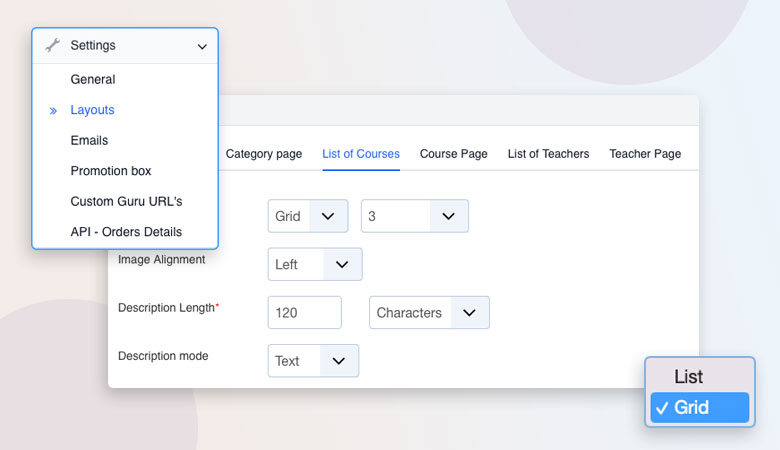Open the Image Alignment Left dropdown

pyautogui.click(x=315, y=264)
